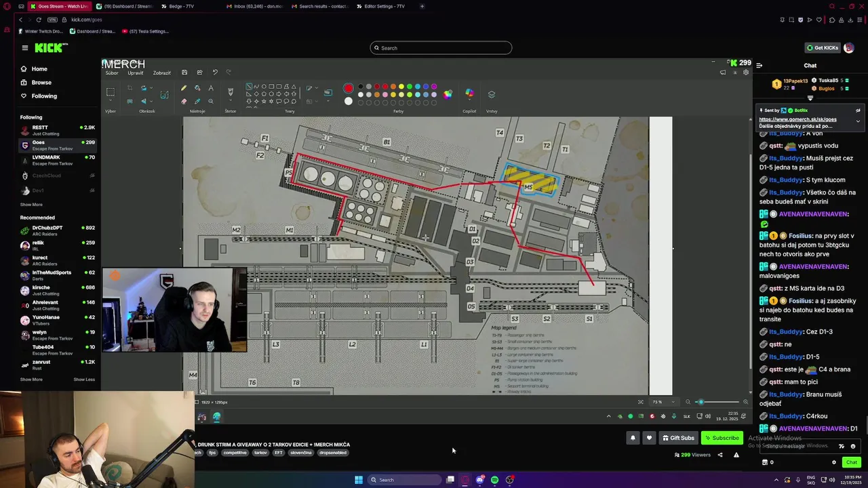Open LVNDMARK channel in Following list
Image resolution: width=868 pixels, height=488 pixels.
click(58, 160)
